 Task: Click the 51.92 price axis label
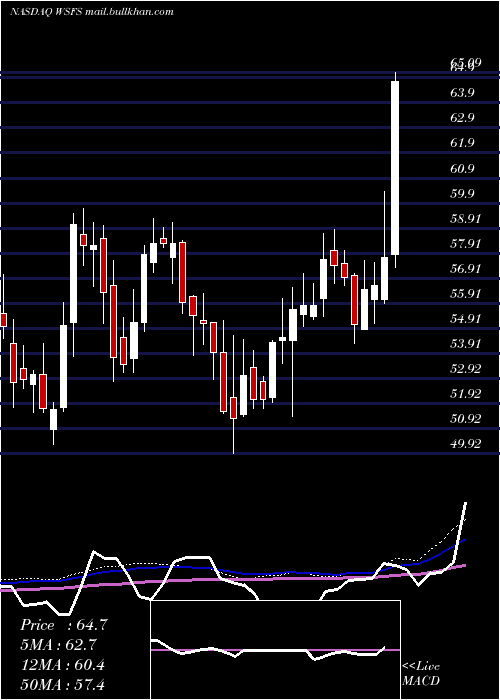(x=467, y=394)
